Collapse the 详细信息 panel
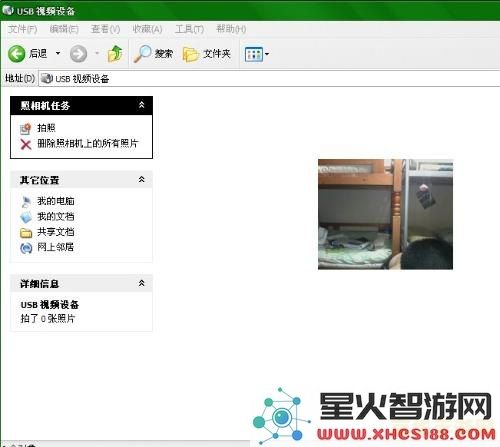500x447 pixels. click(142, 284)
